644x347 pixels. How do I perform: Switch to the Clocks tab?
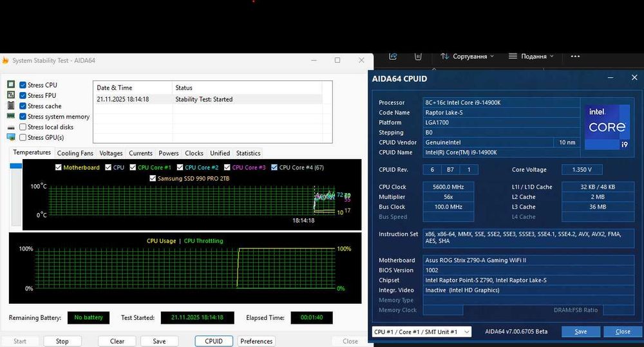[194, 153]
